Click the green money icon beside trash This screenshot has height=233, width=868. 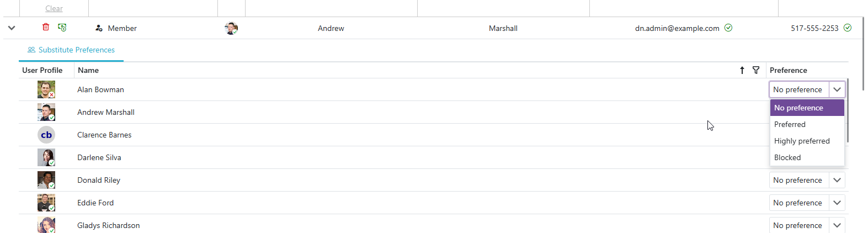tap(62, 28)
